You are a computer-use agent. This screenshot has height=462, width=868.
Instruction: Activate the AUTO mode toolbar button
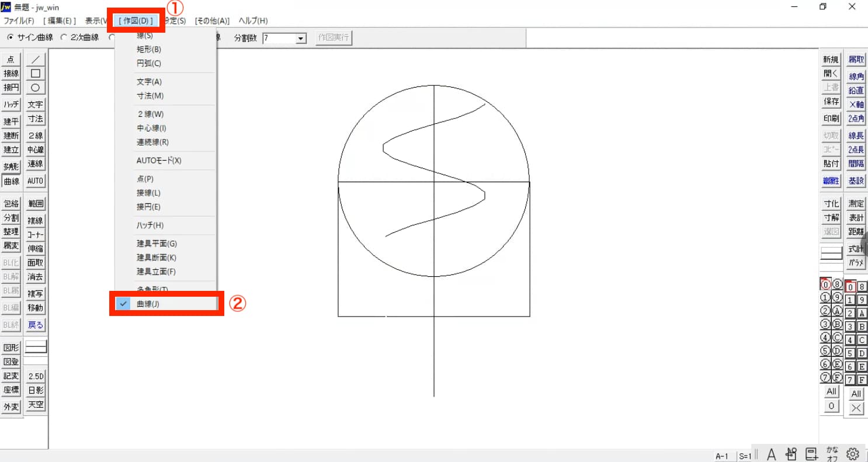(36, 181)
